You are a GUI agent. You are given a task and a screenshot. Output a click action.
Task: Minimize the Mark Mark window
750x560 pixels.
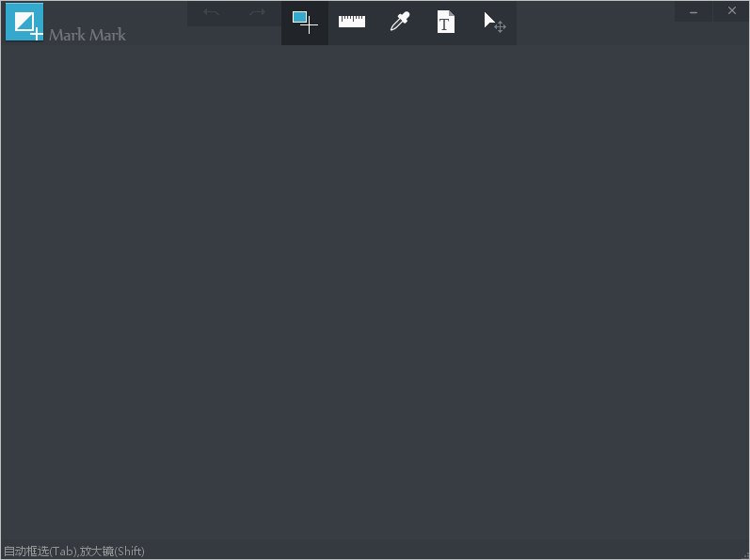[x=694, y=11]
